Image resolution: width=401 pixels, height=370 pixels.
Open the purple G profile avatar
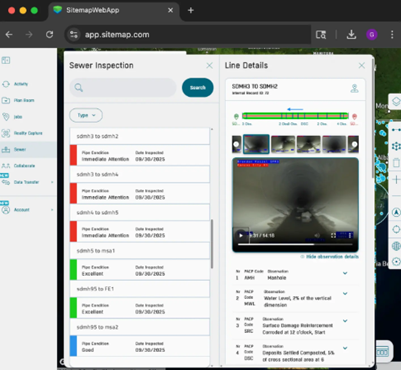click(x=372, y=34)
